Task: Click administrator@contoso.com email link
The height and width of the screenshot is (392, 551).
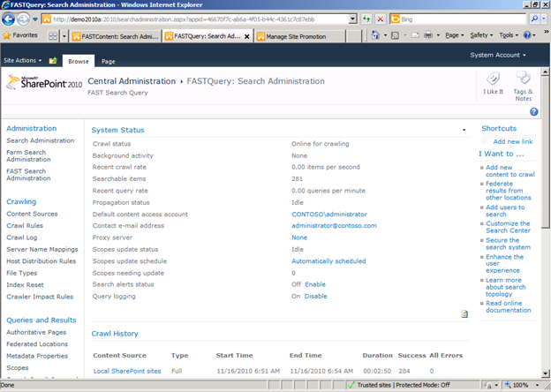Action: [x=334, y=226]
